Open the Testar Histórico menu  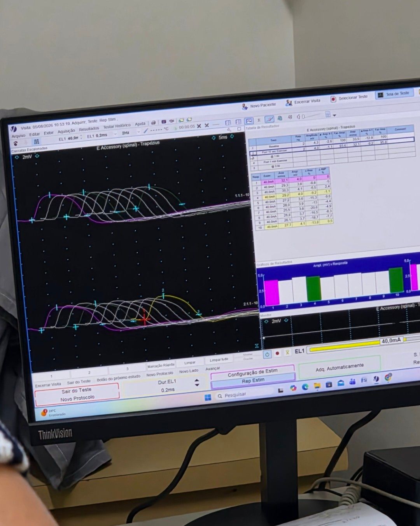click(x=117, y=126)
